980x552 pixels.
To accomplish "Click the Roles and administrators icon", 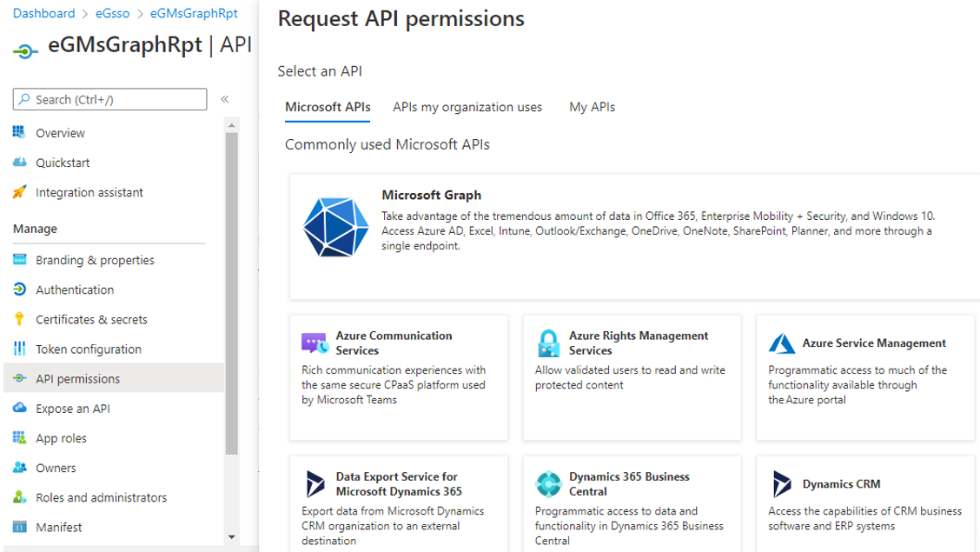I will (19, 497).
